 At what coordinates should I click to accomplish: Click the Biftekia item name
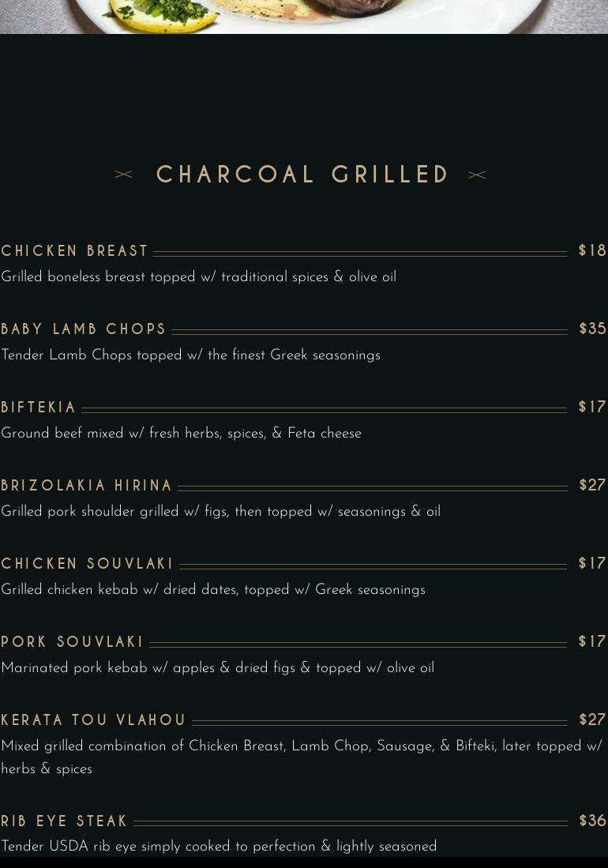(x=39, y=408)
